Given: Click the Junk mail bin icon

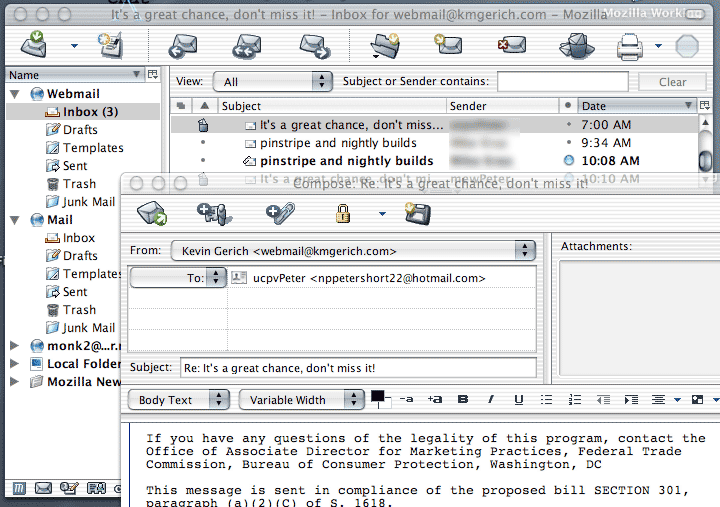Looking at the screenshot, I should click(x=577, y=45).
